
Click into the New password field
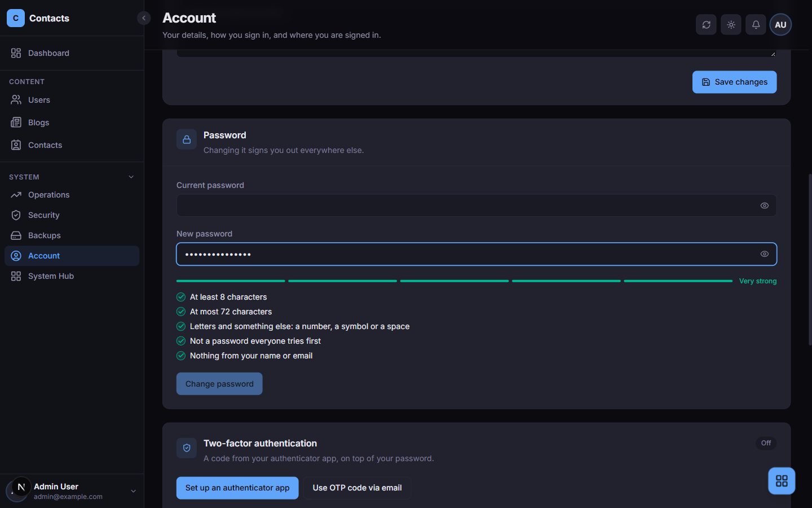[476, 254]
